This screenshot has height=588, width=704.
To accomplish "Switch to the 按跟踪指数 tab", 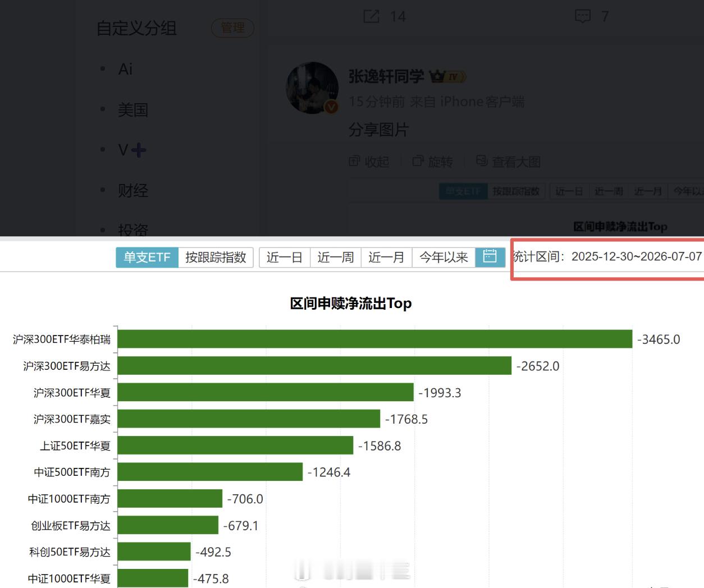I will 216,258.
